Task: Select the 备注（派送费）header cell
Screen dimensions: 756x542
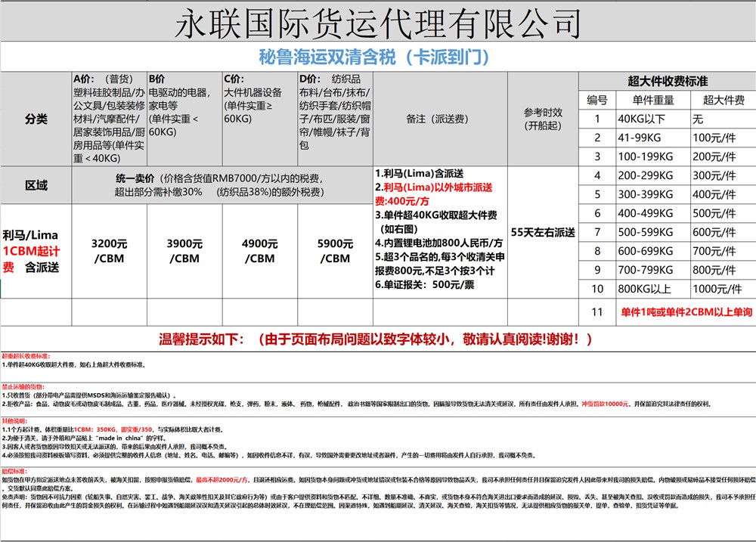Action: point(440,119)
